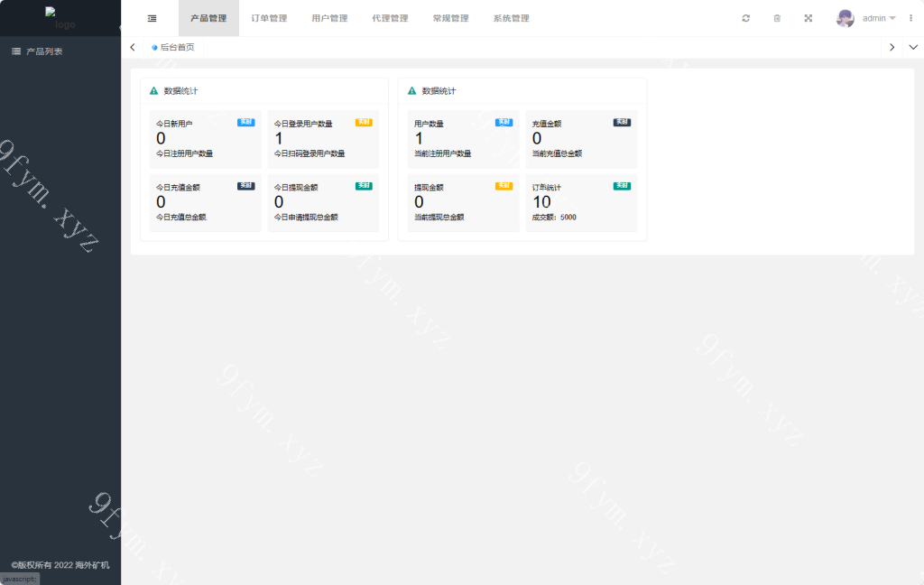Click the 今日新用户 card value 0
Image resolution: width=924 pixels, height=585 pixels.
pos(161,139)
